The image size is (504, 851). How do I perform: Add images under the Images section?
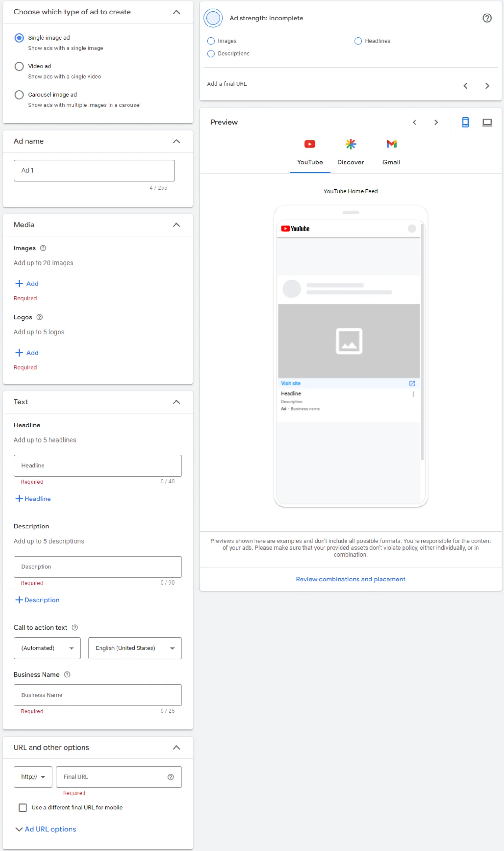(27, 283)
